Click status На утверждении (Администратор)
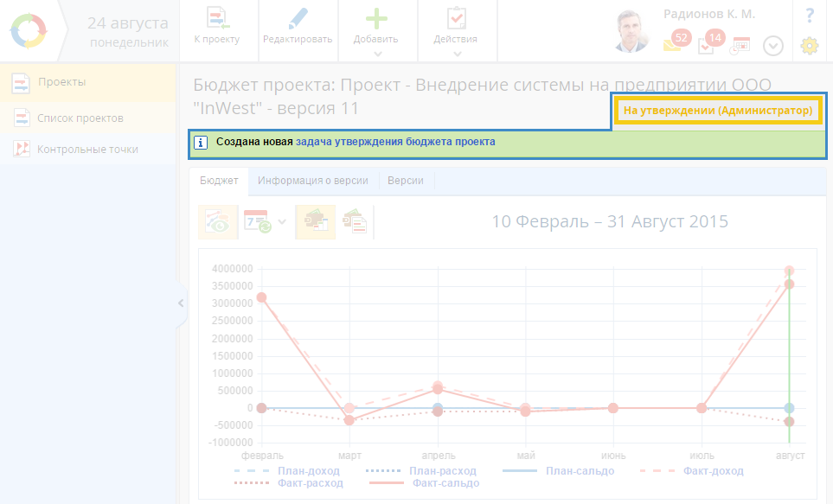Image resolution: width=833 pixels, height=504 pixels. coord(718,111)
